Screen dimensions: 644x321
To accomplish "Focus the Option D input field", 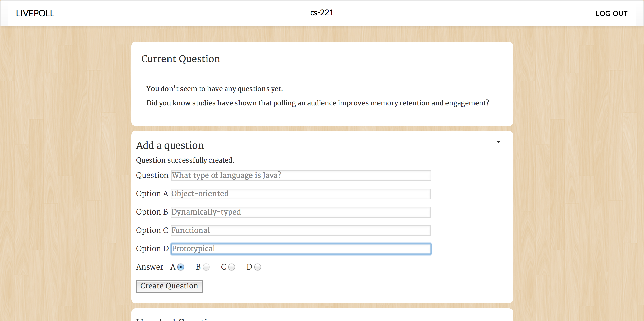I will click(300, 249).
